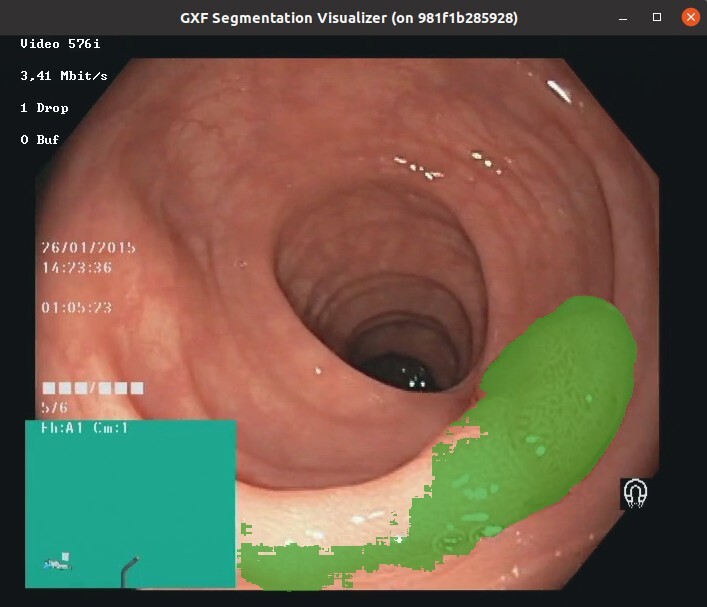Click the "Fh:A1 Cm:1" label in inset

pos(85,428)
